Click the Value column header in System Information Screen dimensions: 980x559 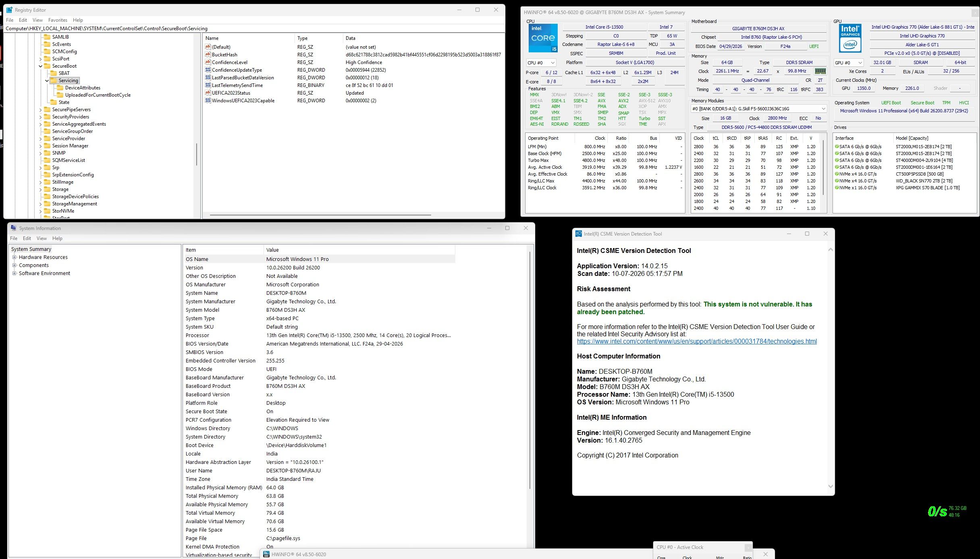pos(359,250)
